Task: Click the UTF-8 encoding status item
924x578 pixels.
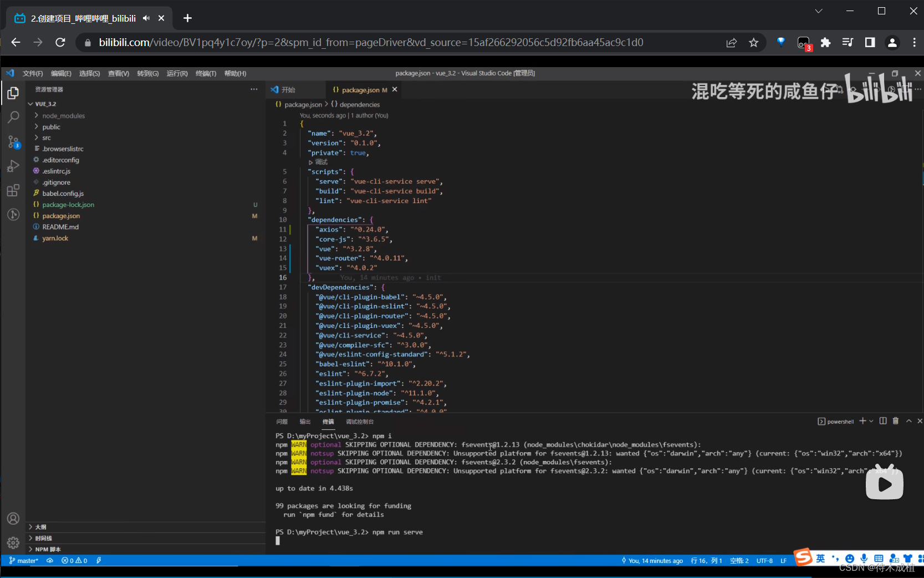Action: (x=764, y=560)
